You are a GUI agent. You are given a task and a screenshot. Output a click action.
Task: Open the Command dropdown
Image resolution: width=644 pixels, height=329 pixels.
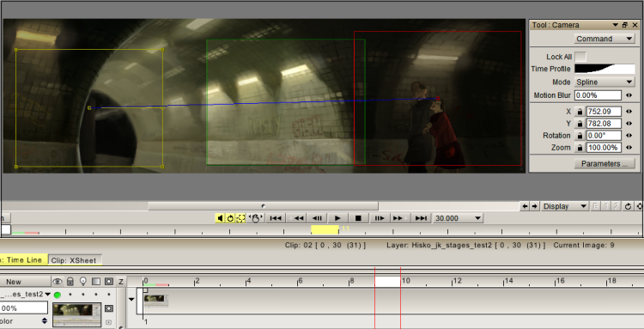[605, 39]
